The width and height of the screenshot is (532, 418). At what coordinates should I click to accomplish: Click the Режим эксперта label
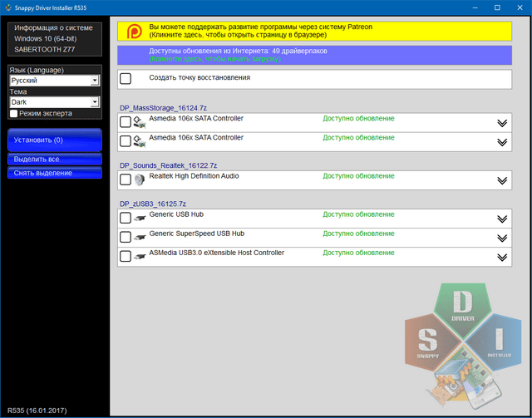[46, 114]
